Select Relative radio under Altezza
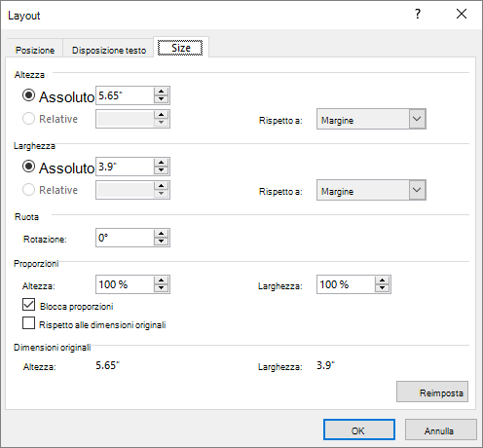Screen dimensions: 483x448 point(28,119)
